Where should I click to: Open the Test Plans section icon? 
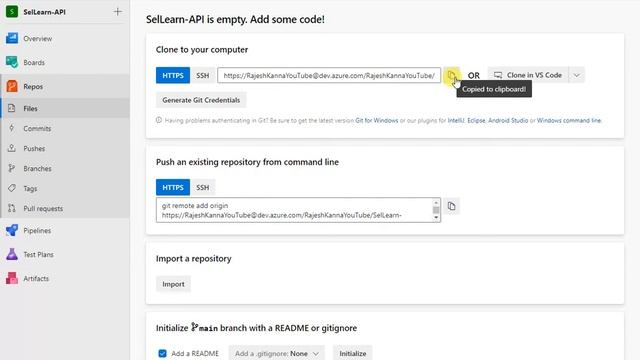point(12,254)
